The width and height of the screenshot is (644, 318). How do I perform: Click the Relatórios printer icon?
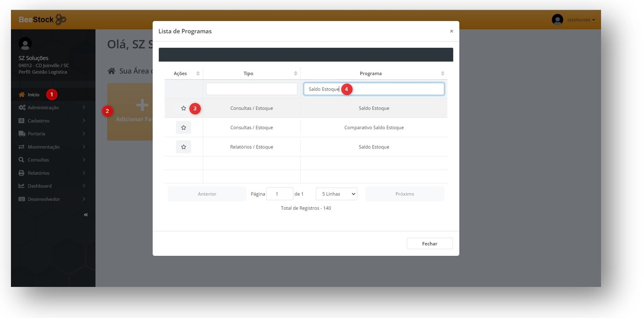coord(21,173)
